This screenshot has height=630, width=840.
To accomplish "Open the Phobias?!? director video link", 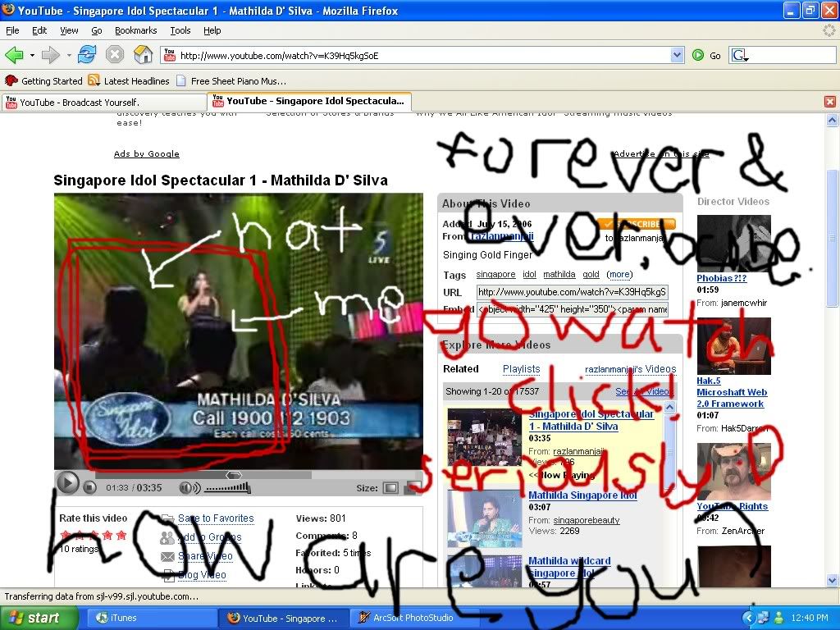I will click(x=722, y=278).
